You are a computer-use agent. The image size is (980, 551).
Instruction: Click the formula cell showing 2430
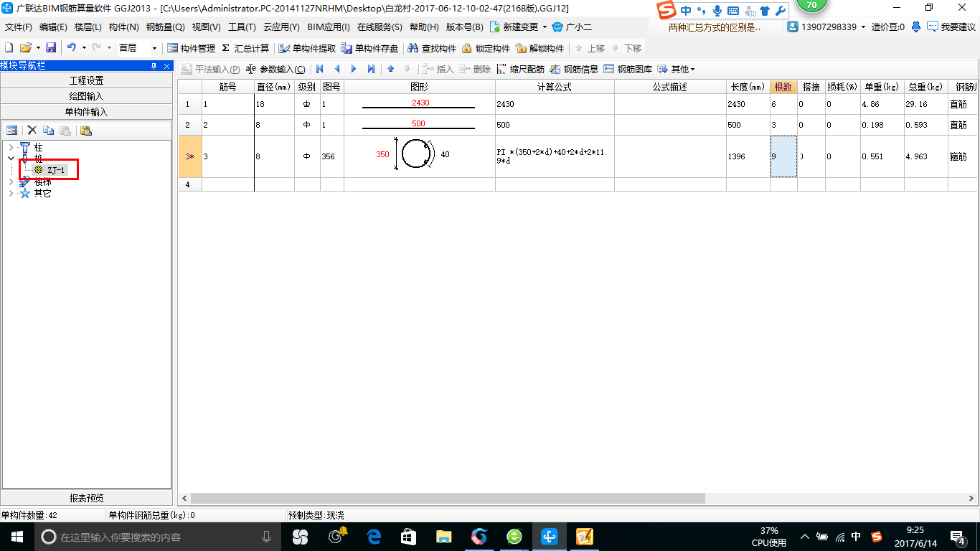tap(555, 104)
